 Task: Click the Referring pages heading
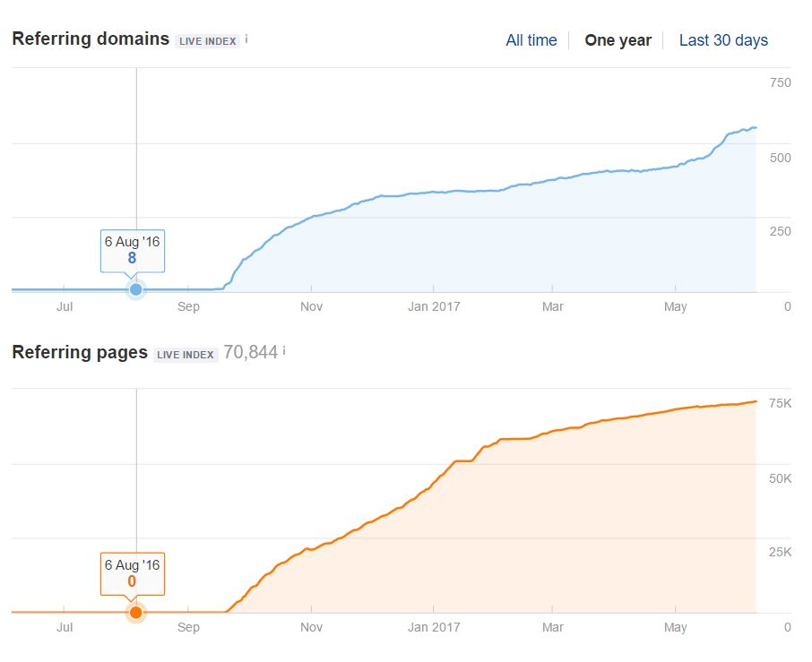point(80,352)
